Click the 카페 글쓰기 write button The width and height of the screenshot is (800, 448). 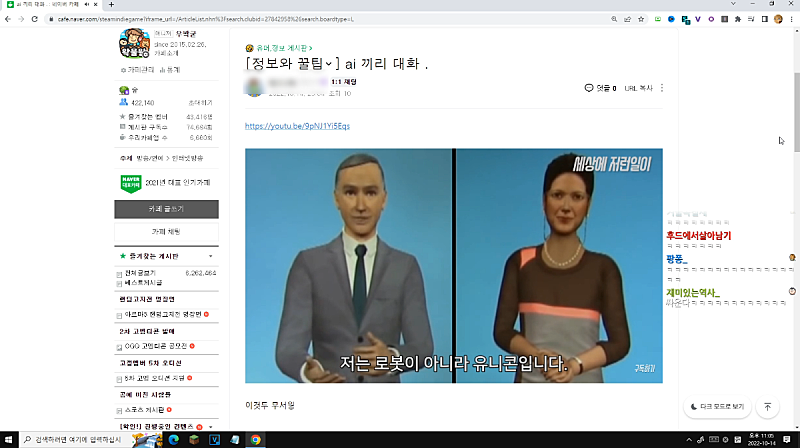pyautogui.click(x=166, y=209)
